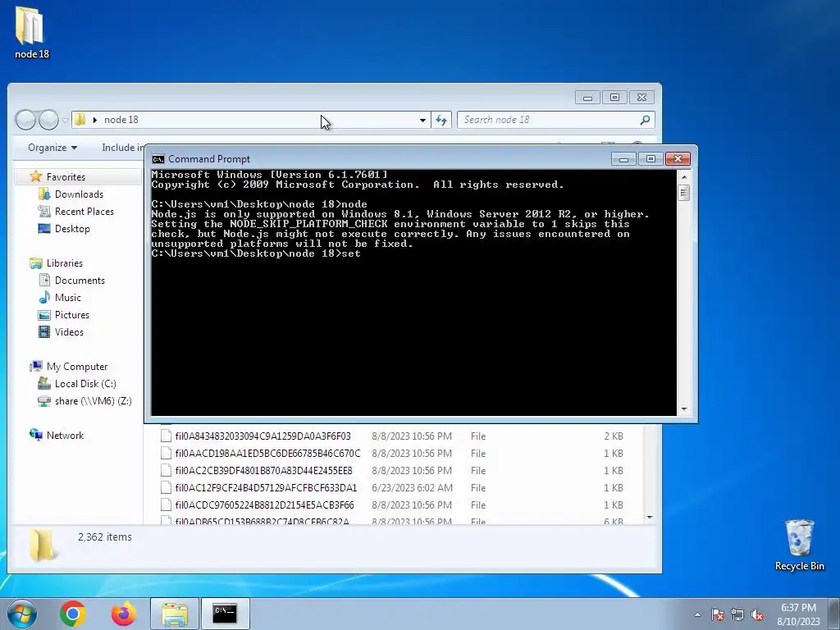Open the Organize dropdown menu
840x630 pixels.
click(x=52, y=148)
